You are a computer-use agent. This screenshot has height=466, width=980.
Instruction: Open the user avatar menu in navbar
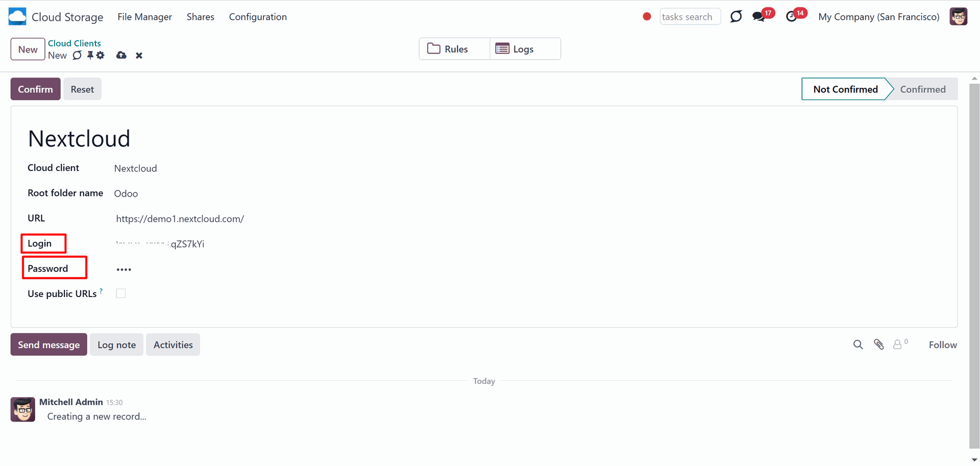coord(958,16)
